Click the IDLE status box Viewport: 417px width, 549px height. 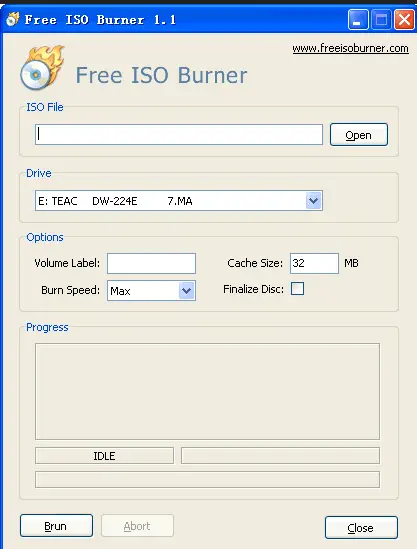coord(104,456)
